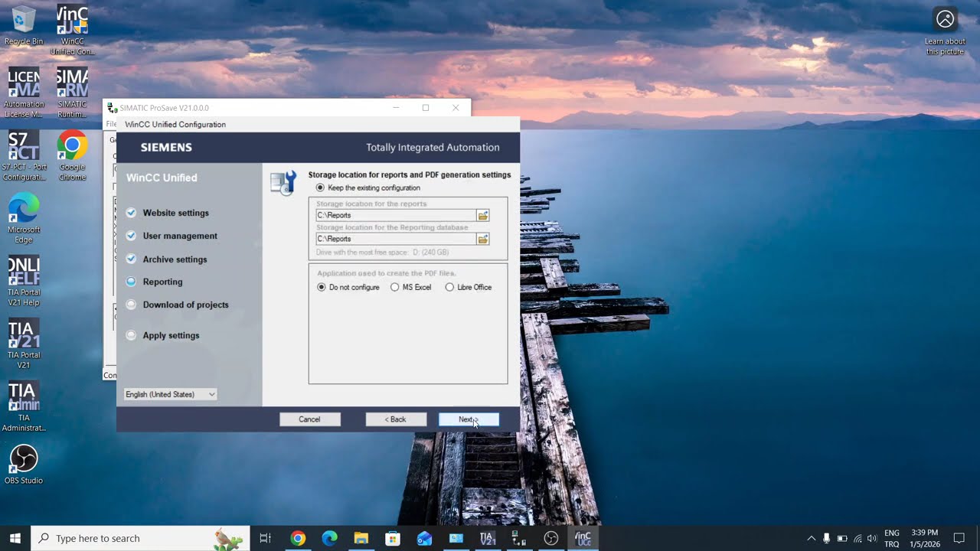Launch Microsoft Edge from desktop
The width and height of the screenshot is (980, 551).
24,219
